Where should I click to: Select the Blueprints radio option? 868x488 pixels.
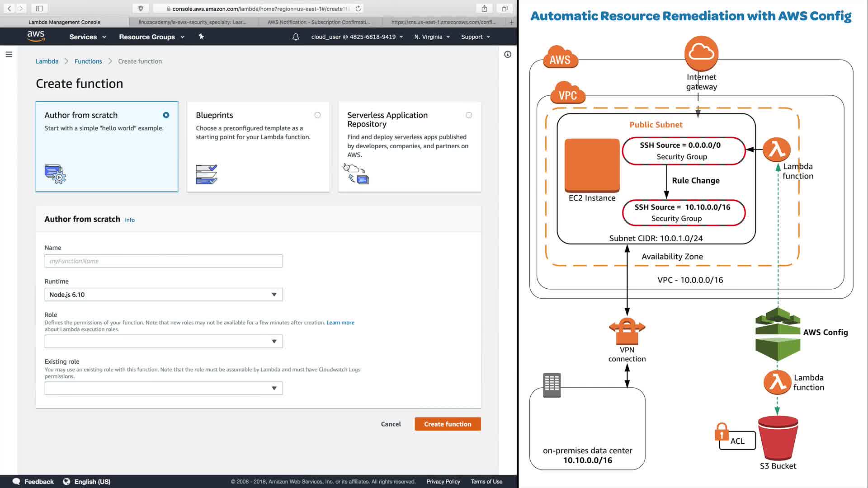[x=317, y=115]
